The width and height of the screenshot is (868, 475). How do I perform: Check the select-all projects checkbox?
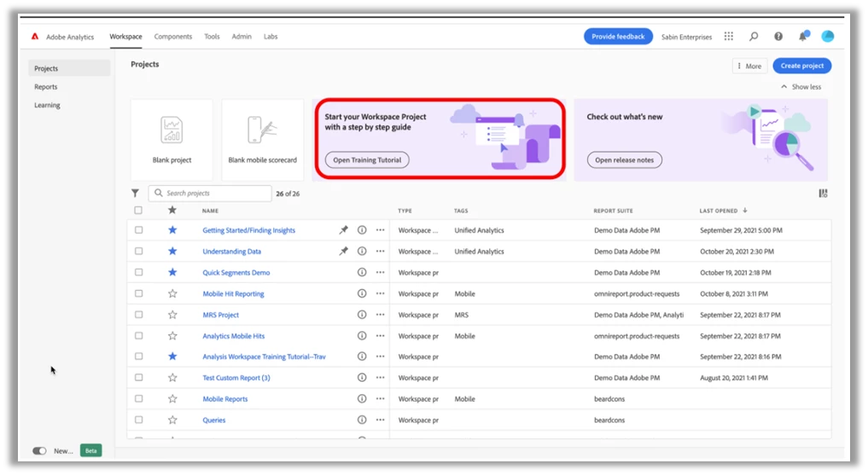click(x=138, y=210)
